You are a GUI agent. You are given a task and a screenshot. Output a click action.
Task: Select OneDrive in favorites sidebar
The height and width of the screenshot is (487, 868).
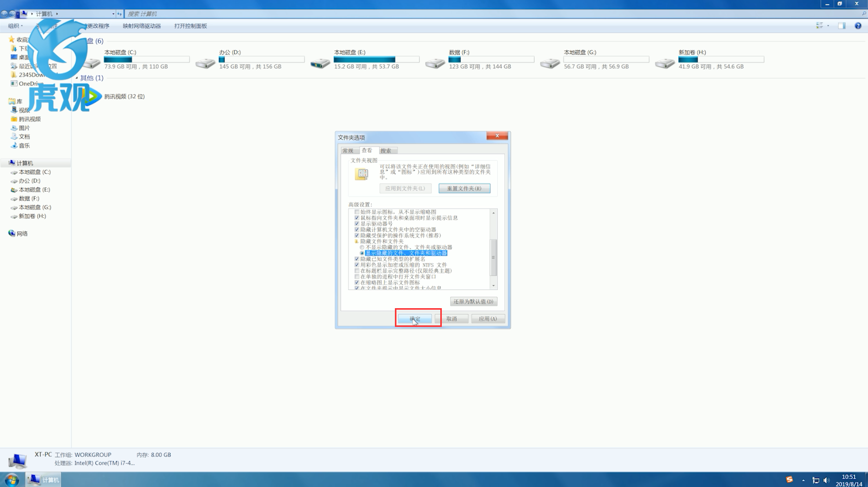coord(27,83)
